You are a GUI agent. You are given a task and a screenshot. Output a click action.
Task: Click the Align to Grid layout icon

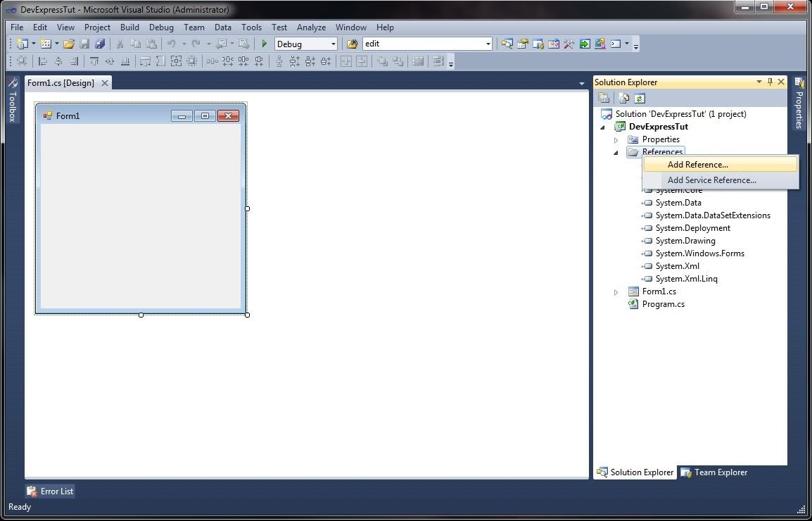[23, 61]
